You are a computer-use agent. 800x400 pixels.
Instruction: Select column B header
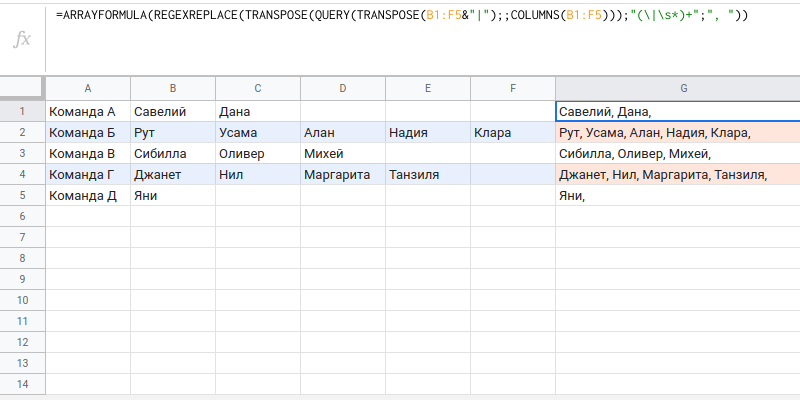pyautogui.click(x=173, y=88)
